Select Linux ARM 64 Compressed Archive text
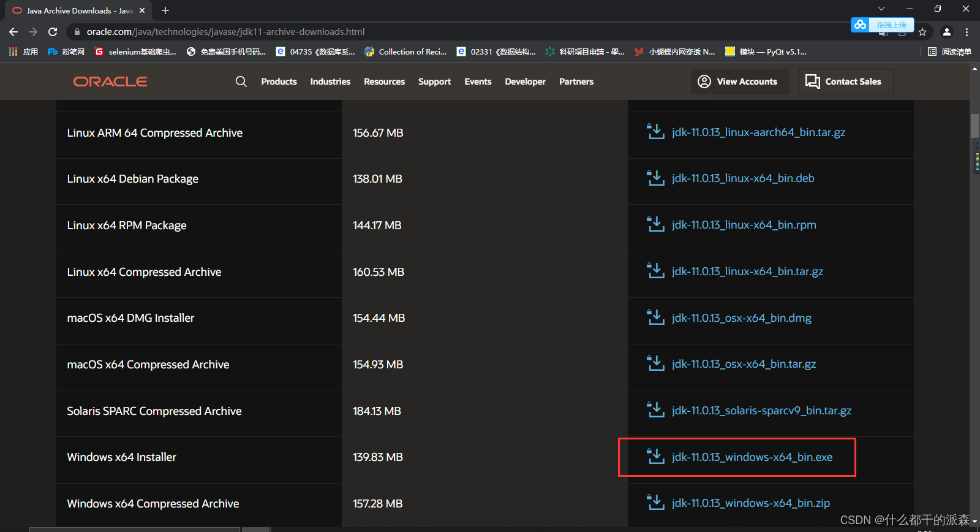980x532 pixels. pyautogui.click(x=155, y=133)
